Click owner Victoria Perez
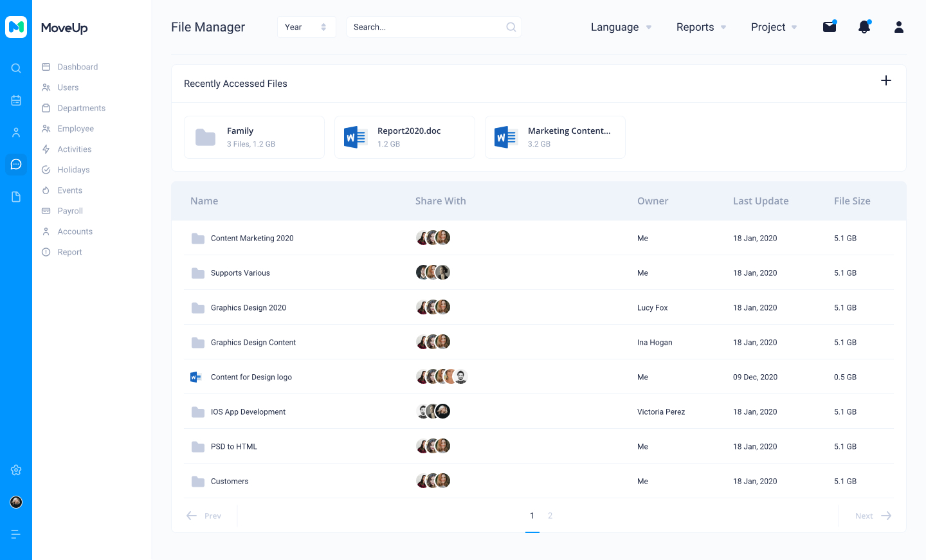The width and height of the screenshot is (926, 560). (x=661, y=412)
